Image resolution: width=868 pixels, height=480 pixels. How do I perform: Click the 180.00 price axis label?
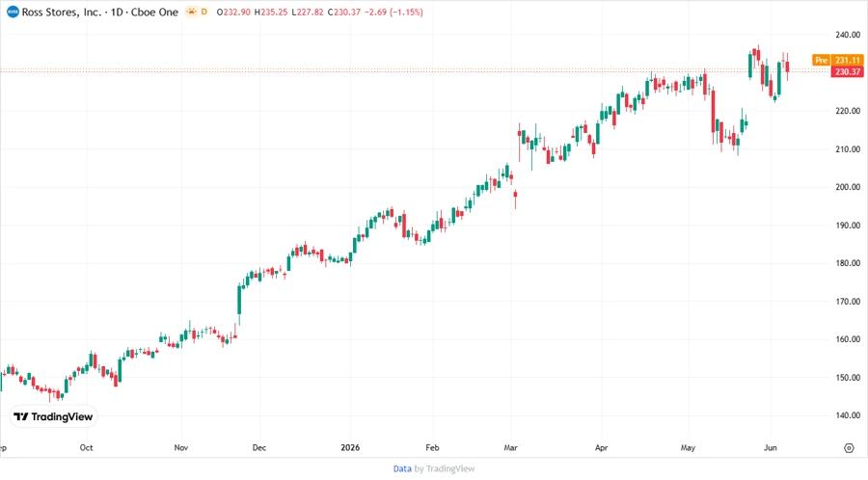[848, 263]
